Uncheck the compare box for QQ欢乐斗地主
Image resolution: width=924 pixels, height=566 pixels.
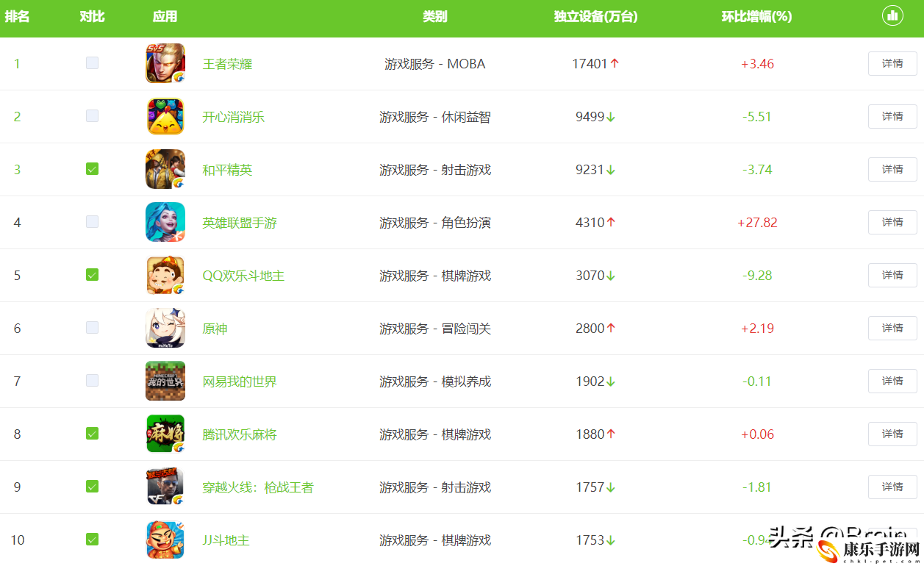pyautogui.click(x=92, y=275)
